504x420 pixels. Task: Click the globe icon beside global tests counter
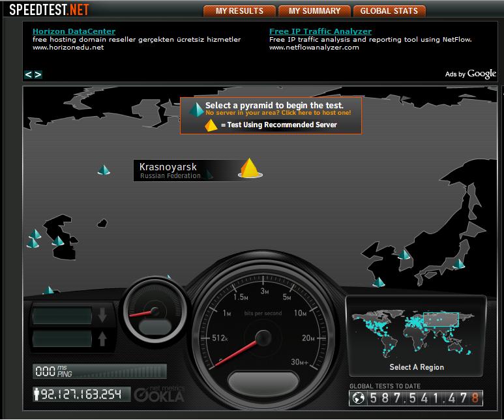tap(358, 397)
